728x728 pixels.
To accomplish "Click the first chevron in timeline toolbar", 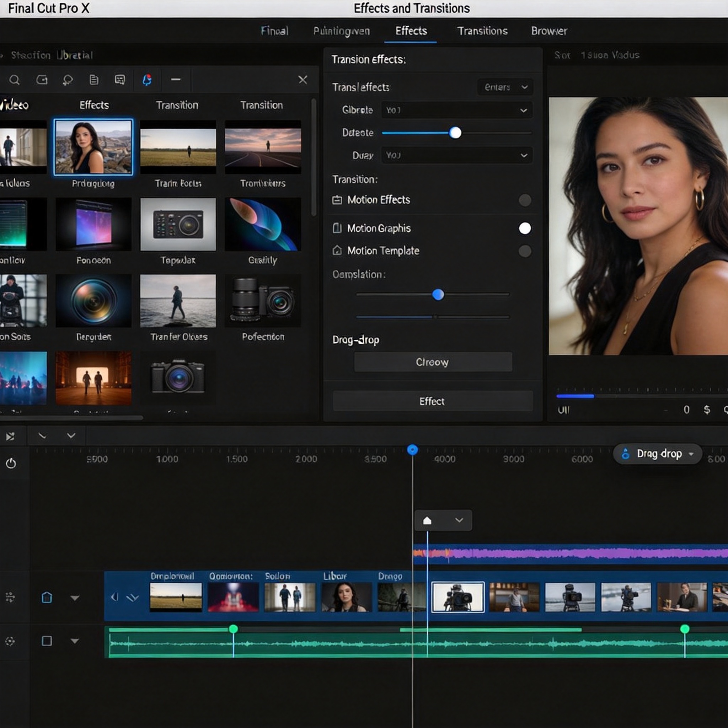I will pos(42,436).
